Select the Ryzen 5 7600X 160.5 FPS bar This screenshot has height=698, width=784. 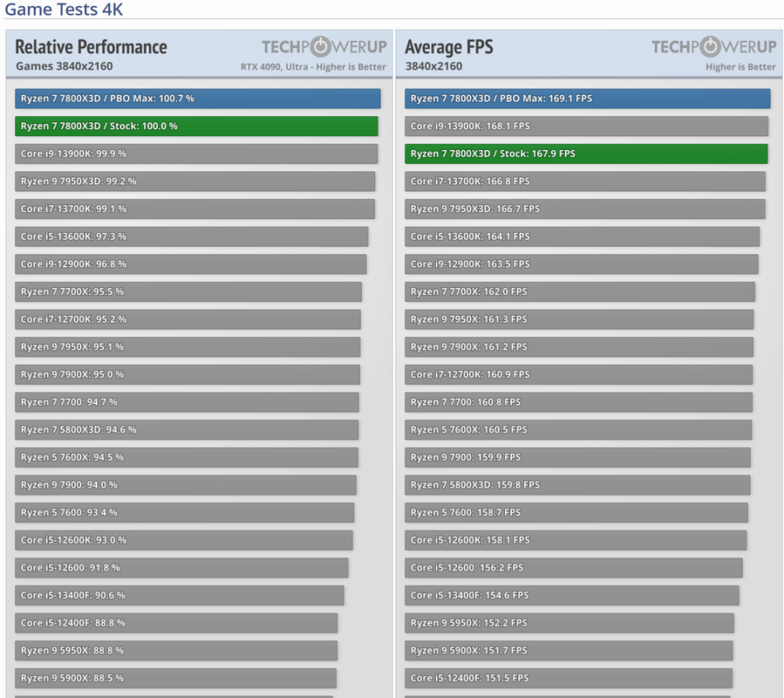point(578,430)
